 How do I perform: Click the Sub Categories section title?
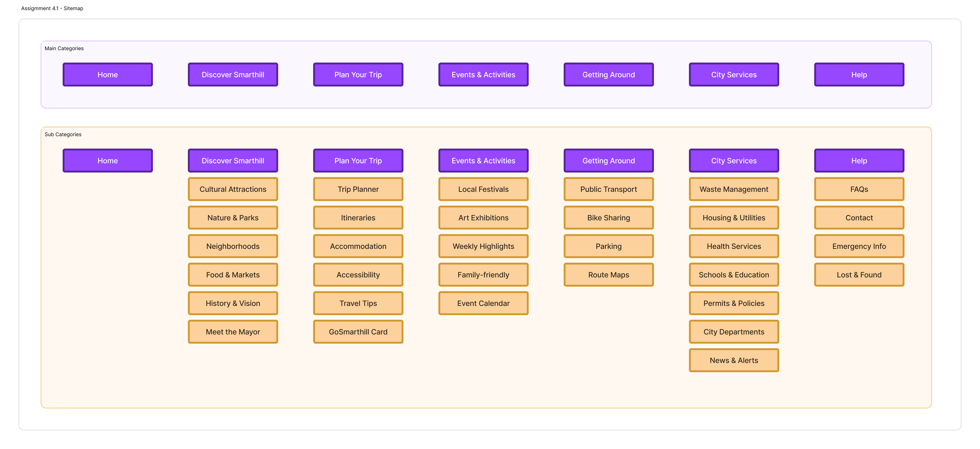(63, 134)
